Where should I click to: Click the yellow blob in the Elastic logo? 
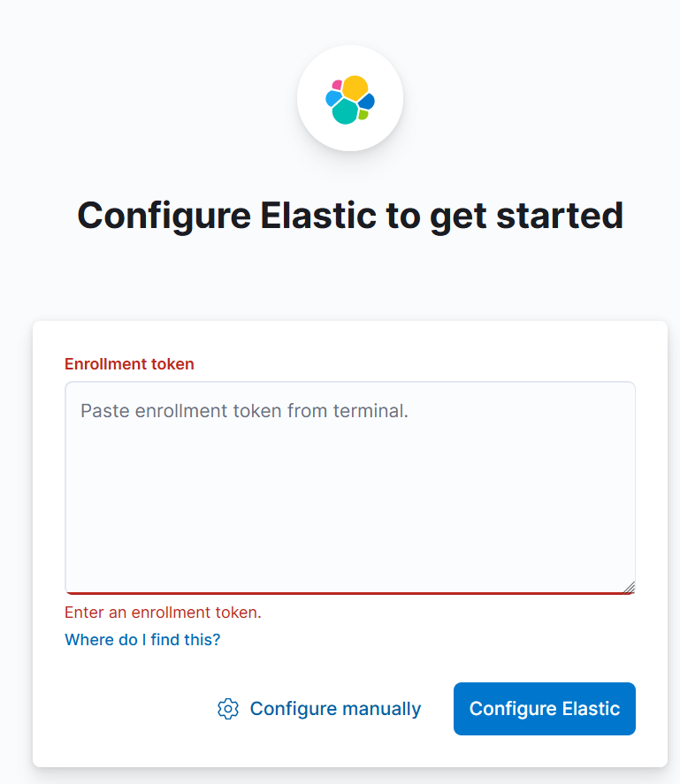(355, 88)
